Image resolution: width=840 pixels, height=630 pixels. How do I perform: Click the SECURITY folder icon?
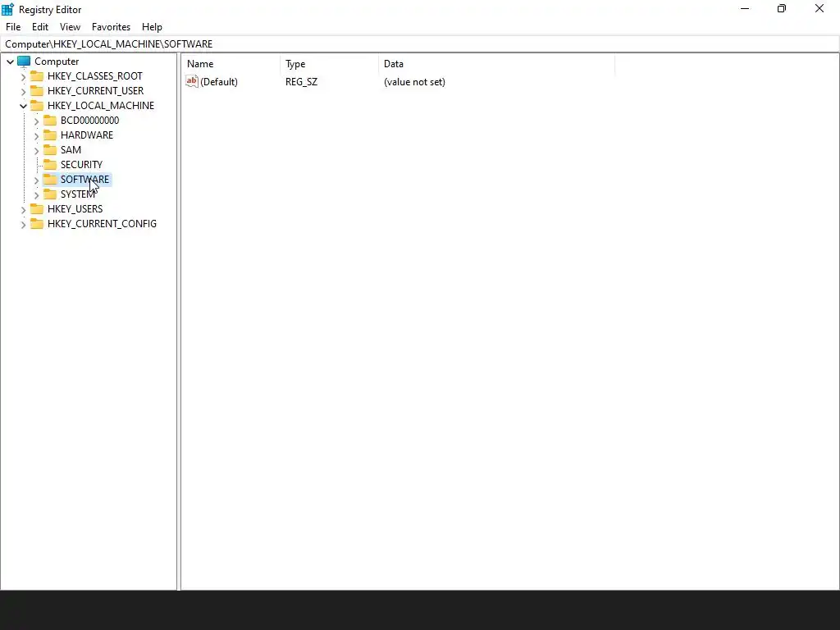[x=50, y=164]
